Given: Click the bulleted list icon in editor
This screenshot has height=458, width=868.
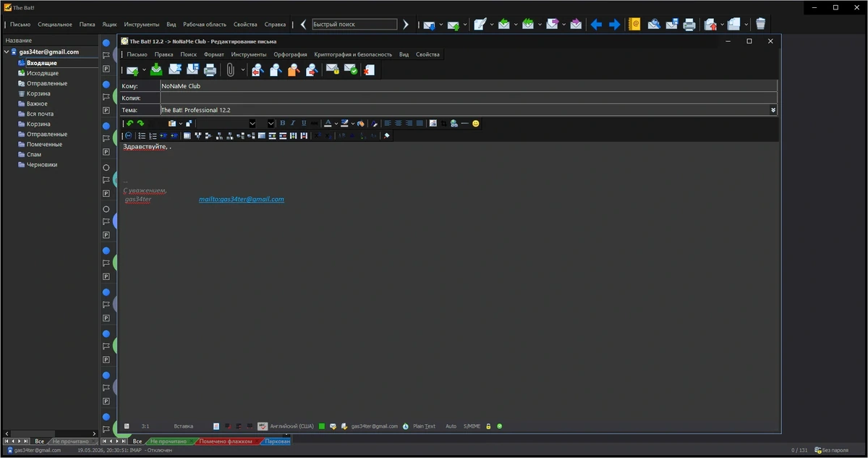Looking at the screenshot, I should (x=142, y=135).
